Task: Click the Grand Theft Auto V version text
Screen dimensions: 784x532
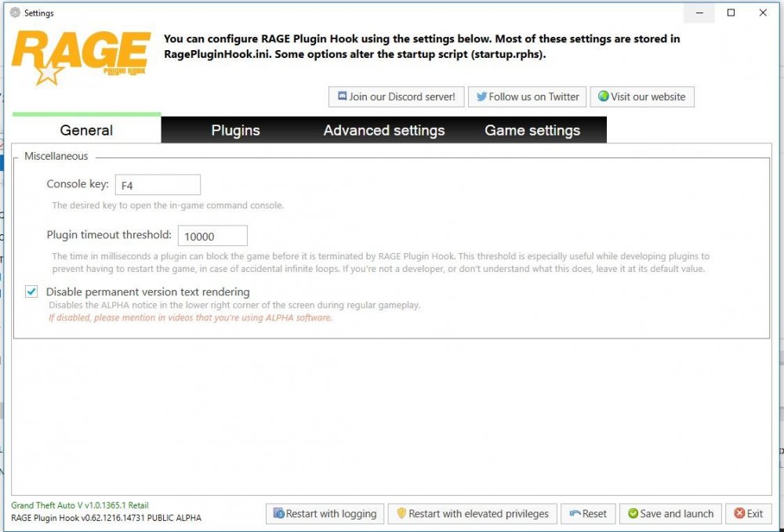Action: coord(80,505)
